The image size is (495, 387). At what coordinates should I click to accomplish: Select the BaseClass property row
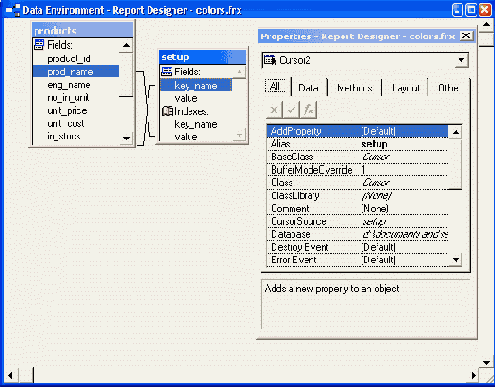point(357,157)
